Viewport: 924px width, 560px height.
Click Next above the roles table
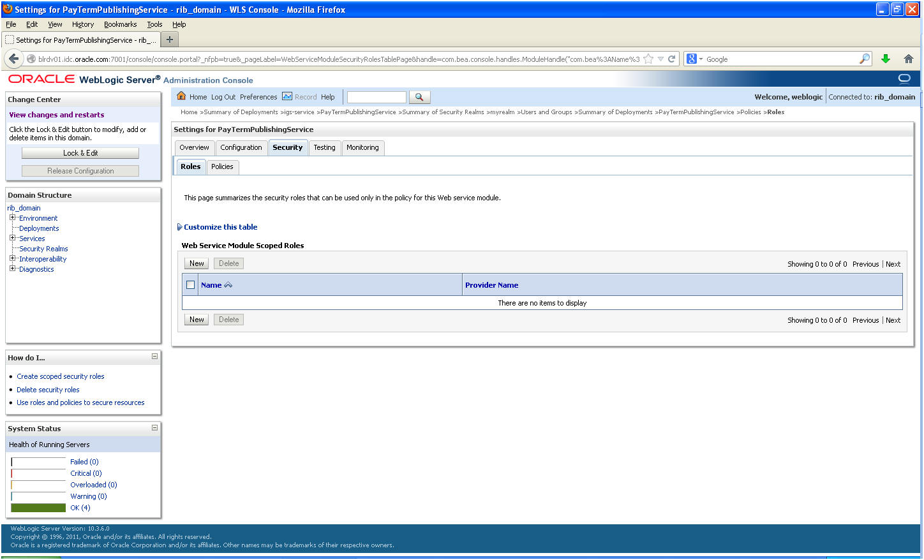(x=893, y=264)
